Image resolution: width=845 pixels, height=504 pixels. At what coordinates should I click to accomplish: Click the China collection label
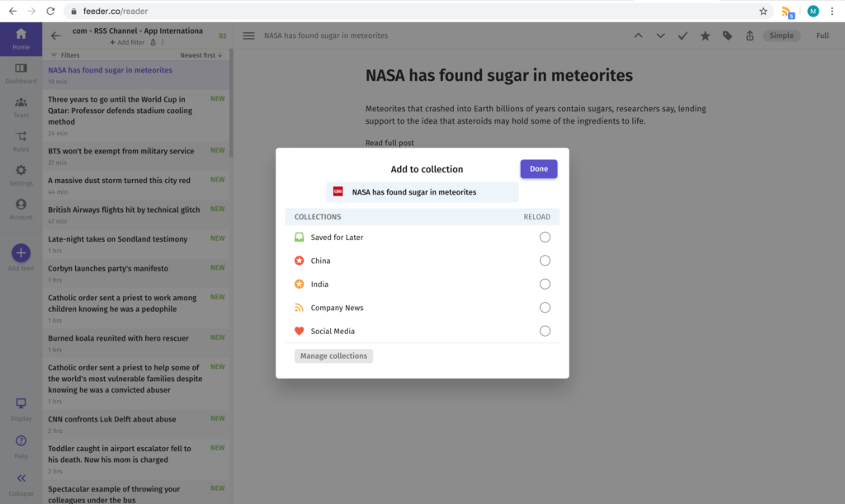tap(321, 261)
